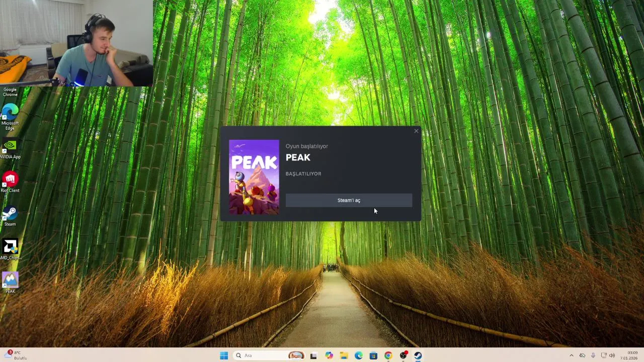Open the OBS Studio taskbar icon
This screenshot has width=644, height=362.
404,355
